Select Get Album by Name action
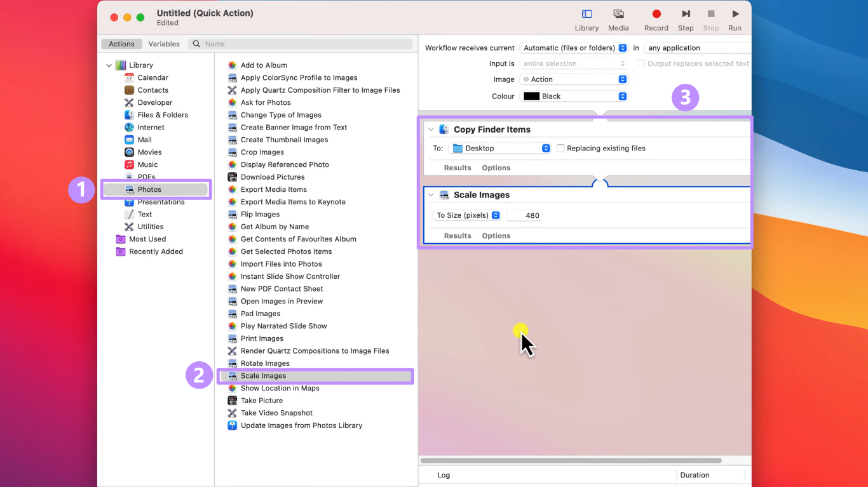Screen dimensions: 868x487 pyautogui.click(x=275, y=227)
